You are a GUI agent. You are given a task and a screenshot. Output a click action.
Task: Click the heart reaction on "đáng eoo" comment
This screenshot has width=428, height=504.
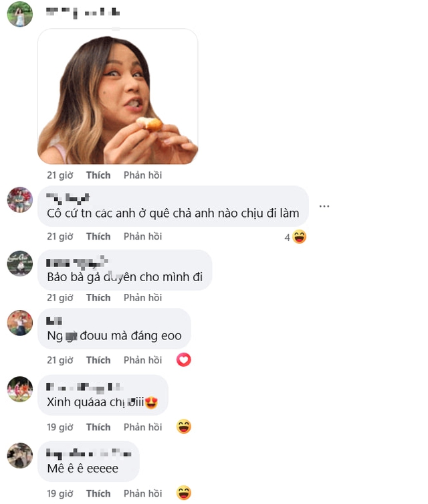pyautogui.click(x=184, y=360)
